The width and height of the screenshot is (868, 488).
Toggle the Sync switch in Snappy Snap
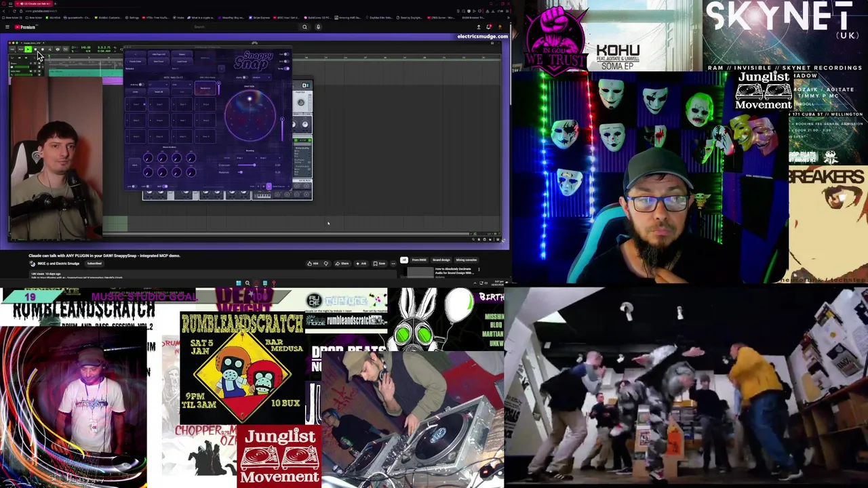click(287, 62)
